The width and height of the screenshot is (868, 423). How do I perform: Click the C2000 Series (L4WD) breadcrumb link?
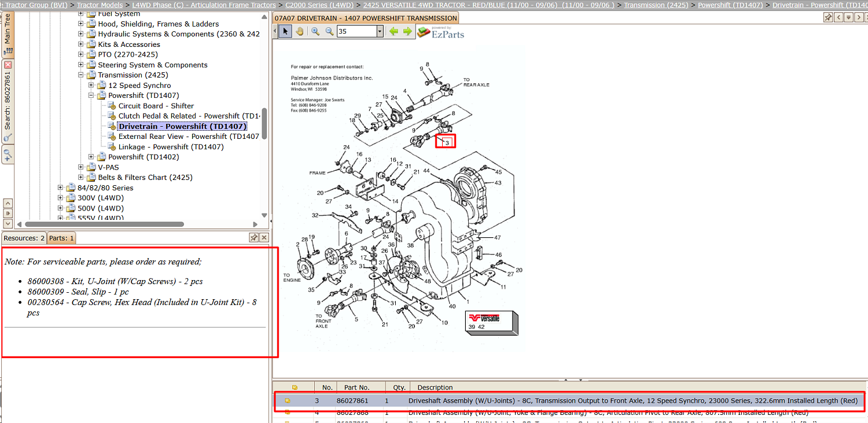[x=319, y=5]
